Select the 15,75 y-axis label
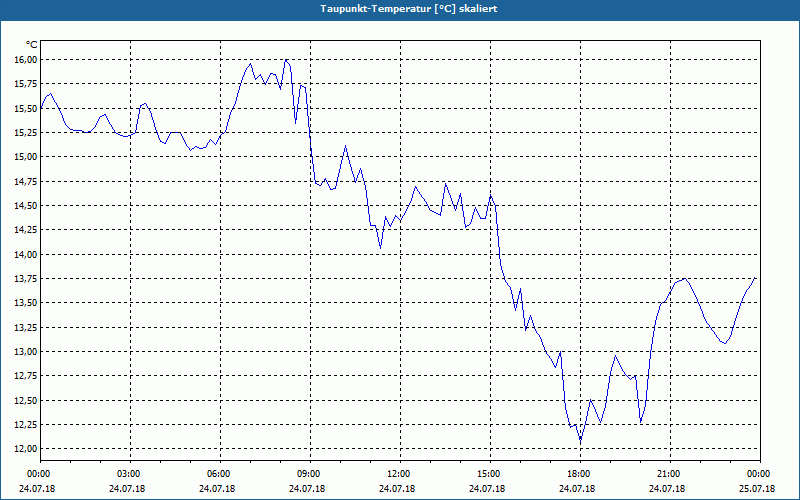This screenshot has height=500, width=800. (x=24, y=84)
